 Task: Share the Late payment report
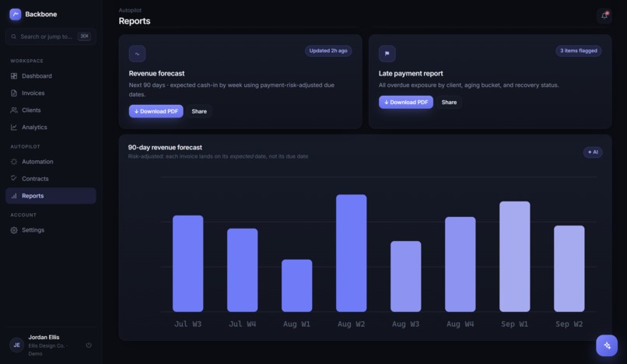[x=449, y=102]
